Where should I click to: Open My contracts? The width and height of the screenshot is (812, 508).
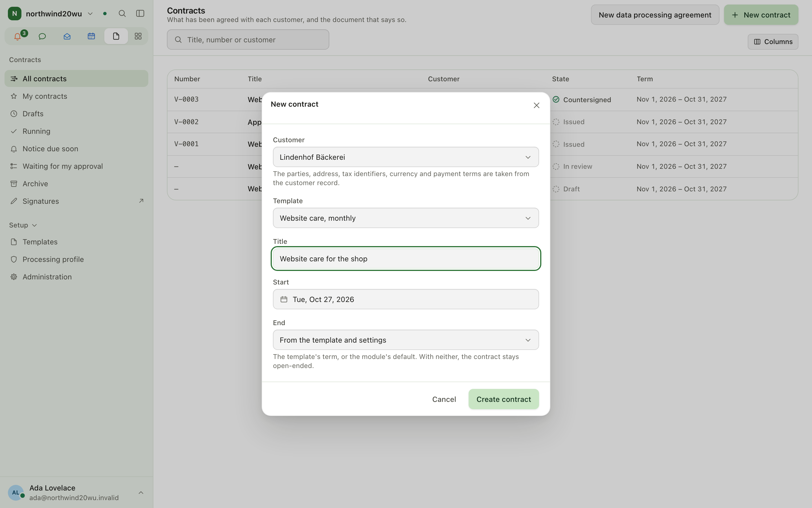click(76, 96)
